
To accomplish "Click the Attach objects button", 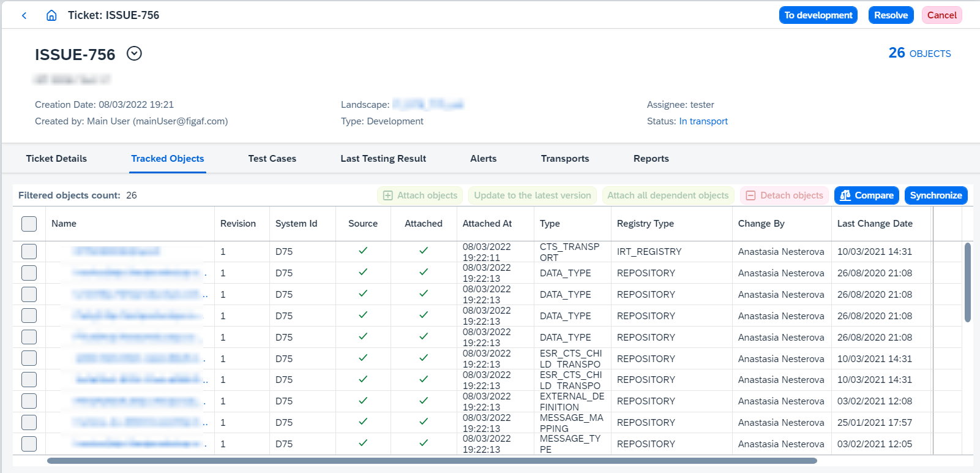I will tap(420, 195).
